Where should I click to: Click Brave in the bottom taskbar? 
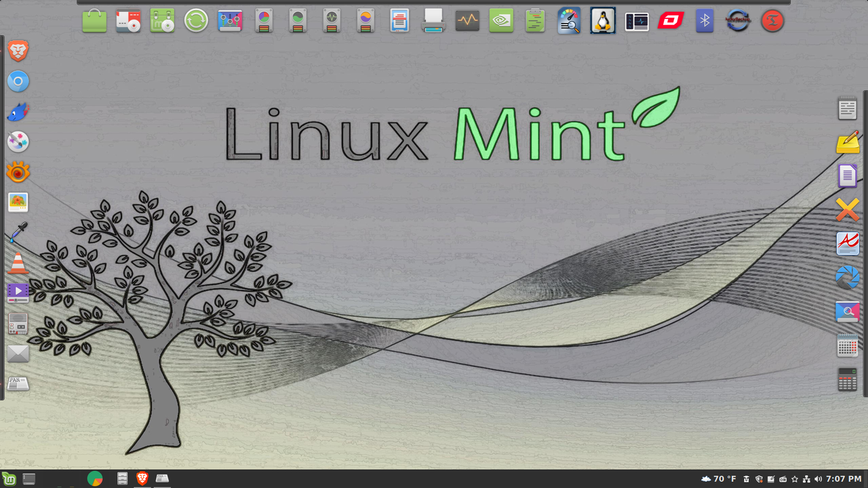point(142,479)
